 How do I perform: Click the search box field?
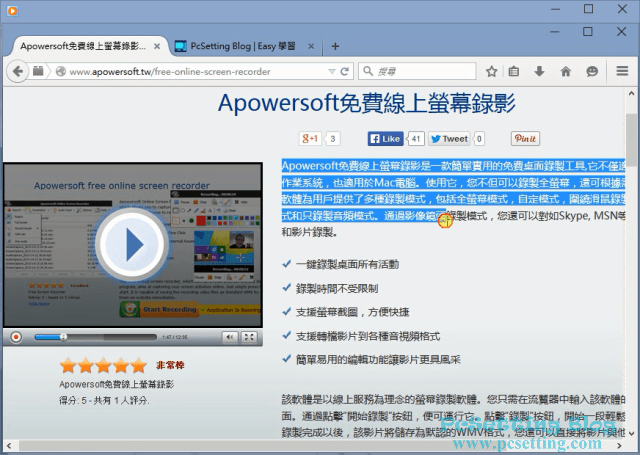click(417, 71)
